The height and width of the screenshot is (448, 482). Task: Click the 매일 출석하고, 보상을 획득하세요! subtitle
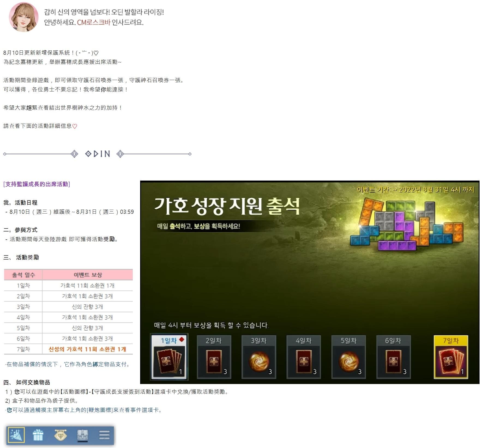tap(198, 226)
